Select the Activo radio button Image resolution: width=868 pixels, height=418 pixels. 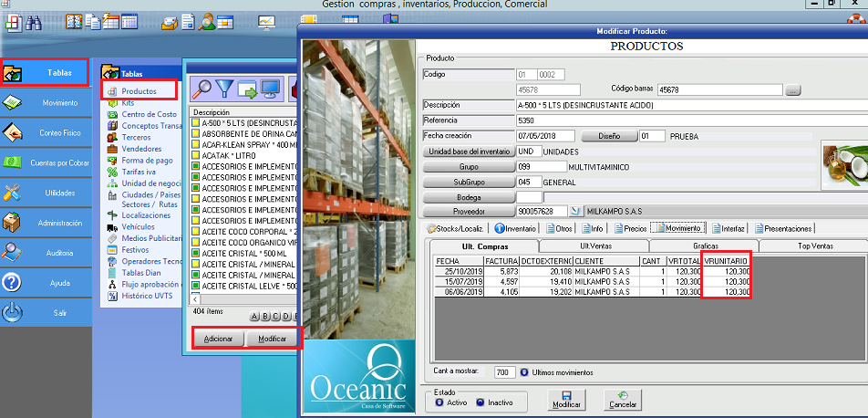[440, 402]
